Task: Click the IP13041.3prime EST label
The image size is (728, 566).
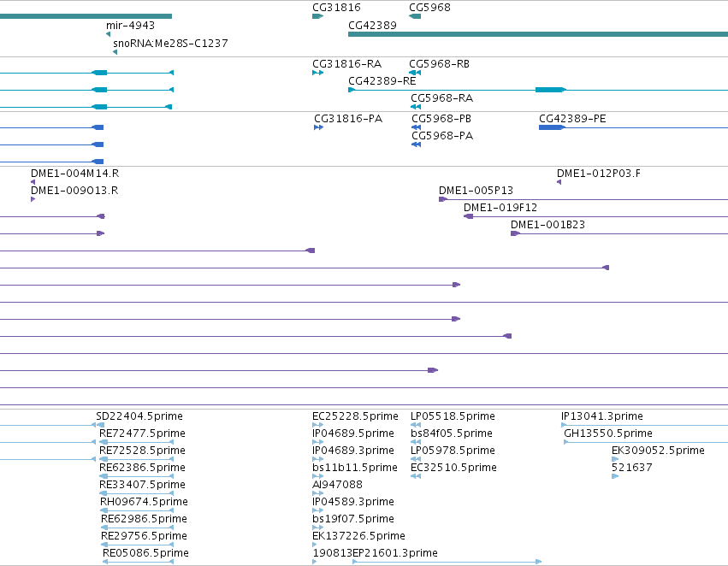Action: [x=602, y=416]
